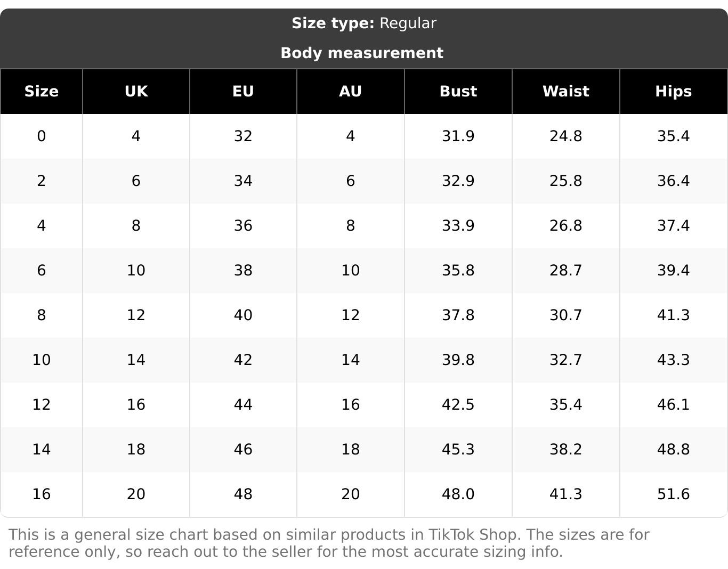Viewport: 728px width, 569px height.
Task: Click the AU size 14 cell
Action: click(350, 360)
